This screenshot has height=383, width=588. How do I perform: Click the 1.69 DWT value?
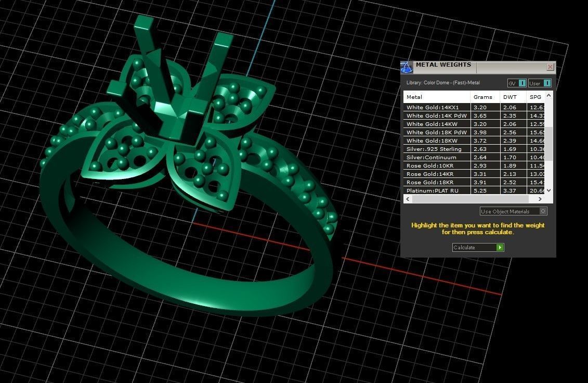[x=509, y=149]
